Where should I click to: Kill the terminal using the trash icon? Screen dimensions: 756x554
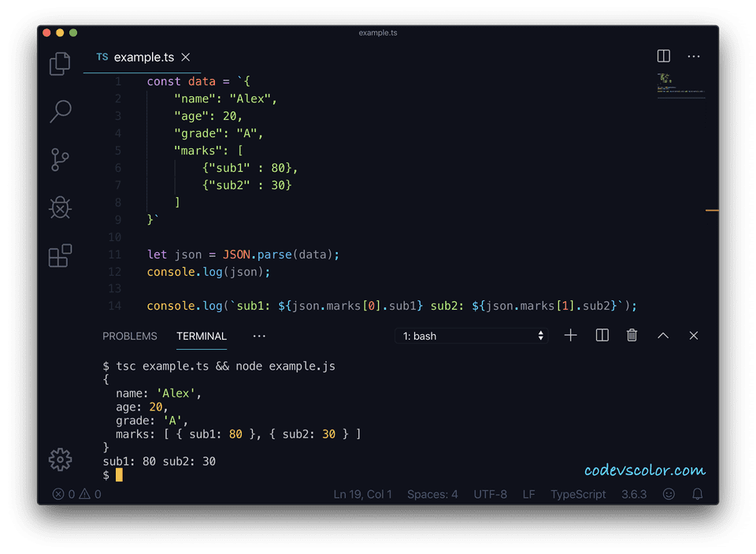[631, 335]
